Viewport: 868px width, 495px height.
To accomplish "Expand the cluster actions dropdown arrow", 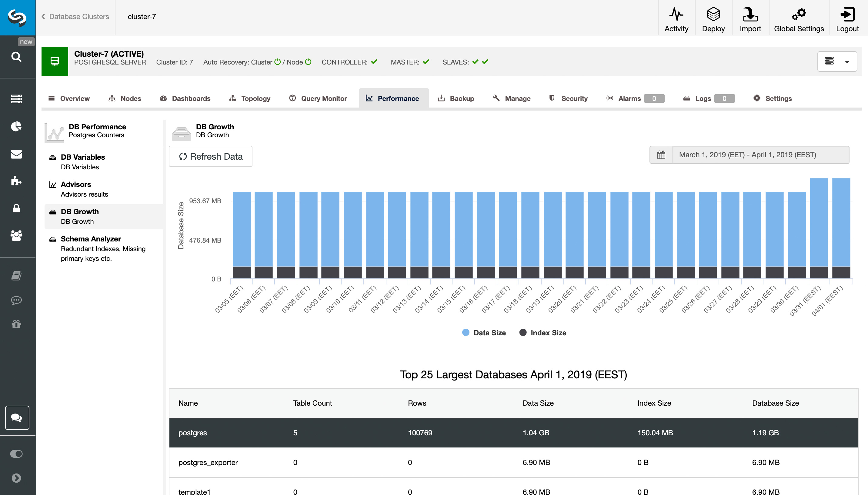I will [847, 62].
